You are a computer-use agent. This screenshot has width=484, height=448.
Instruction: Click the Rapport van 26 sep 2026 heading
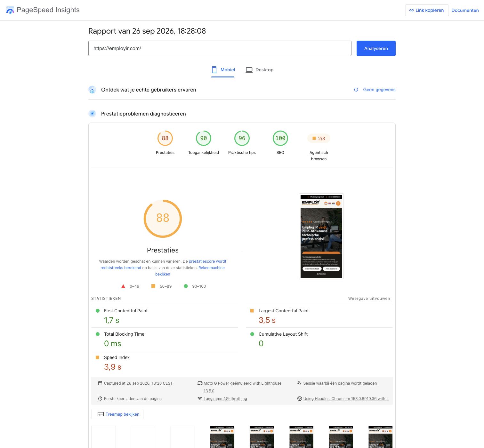(x=147, y=31)
